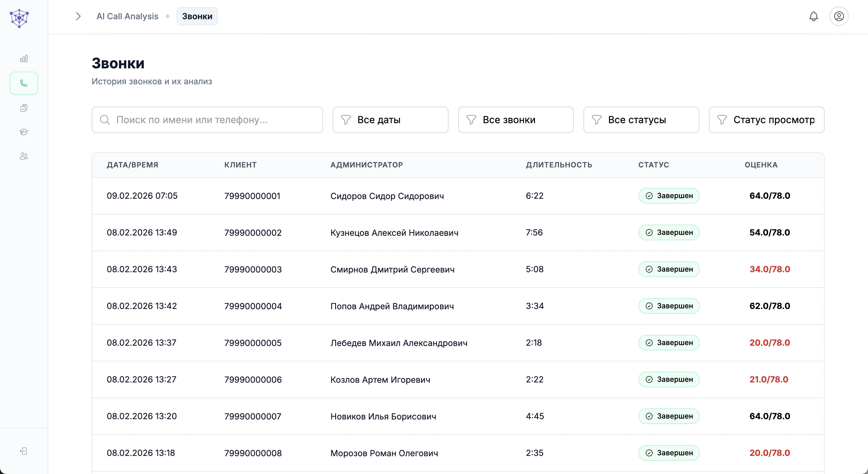868x474 pixels.
Task: Click the red score 20.0/78.0 for Лебедев
Action: (x=769, y=343)
